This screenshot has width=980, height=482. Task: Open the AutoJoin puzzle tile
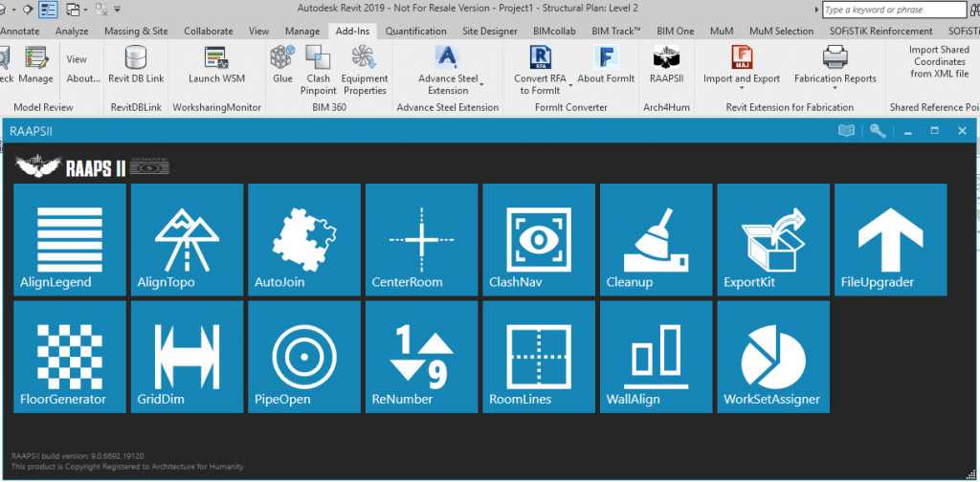tap(304, 239)
